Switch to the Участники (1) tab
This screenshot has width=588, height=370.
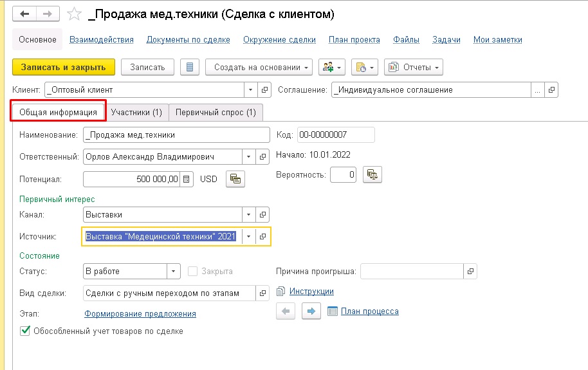coord(136,113)
